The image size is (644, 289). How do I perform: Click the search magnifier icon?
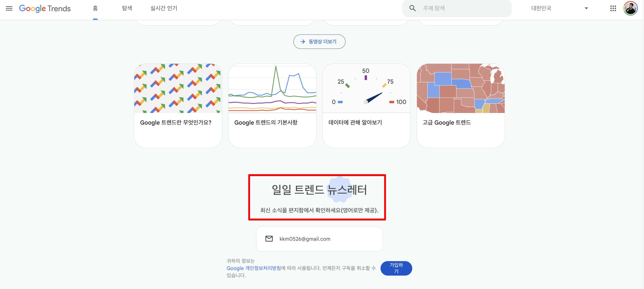(x=412, y=8)
